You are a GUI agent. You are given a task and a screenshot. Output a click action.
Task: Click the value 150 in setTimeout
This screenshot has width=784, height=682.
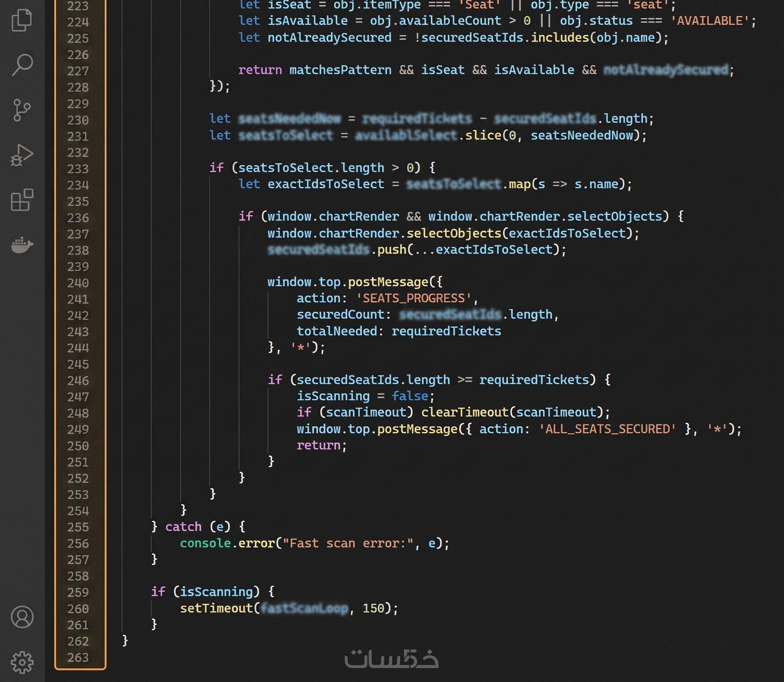(373, 608)
